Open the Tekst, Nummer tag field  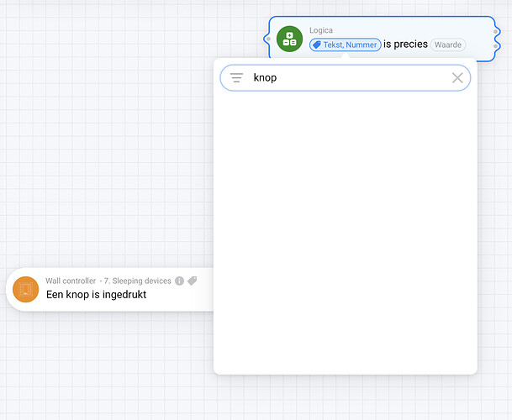click(x=346, y=45)
